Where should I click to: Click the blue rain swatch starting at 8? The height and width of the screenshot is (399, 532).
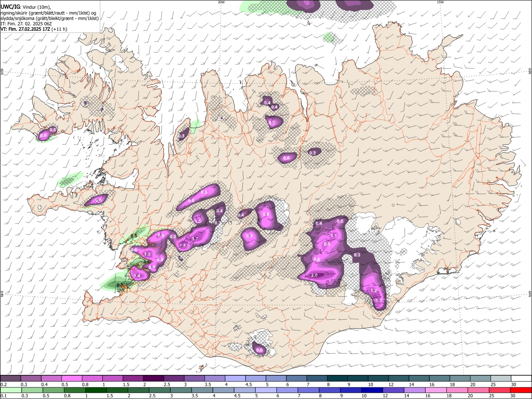point(330,390)
